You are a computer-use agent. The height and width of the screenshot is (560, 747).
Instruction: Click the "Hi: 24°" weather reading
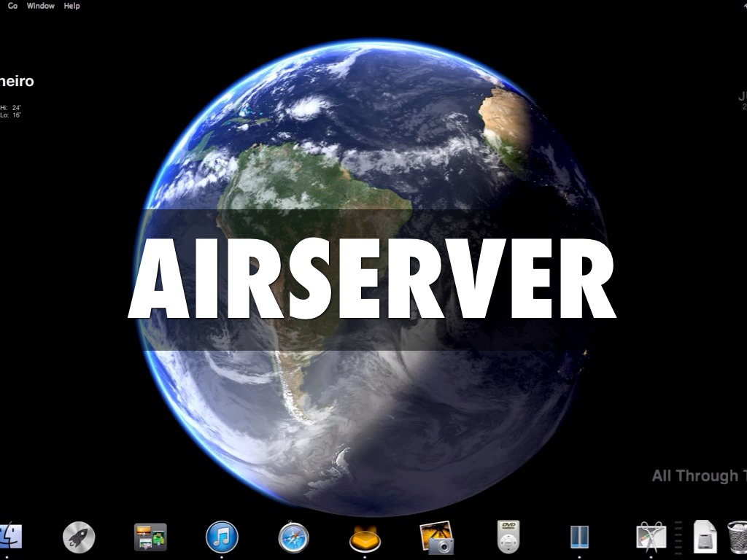click(10, 108)
